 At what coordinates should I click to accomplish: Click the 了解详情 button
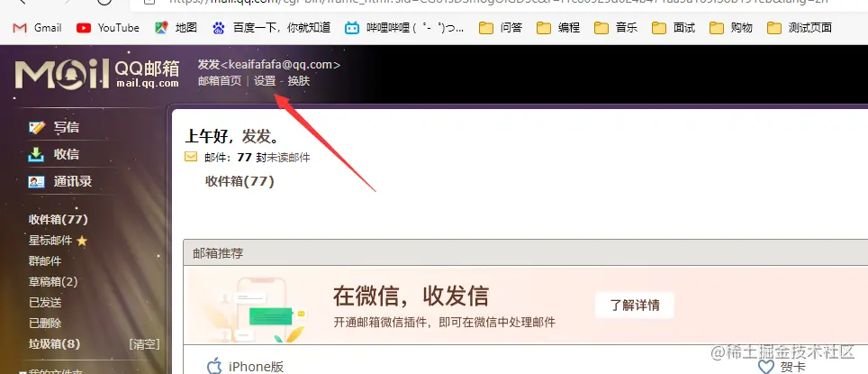(x=635, y=305)
